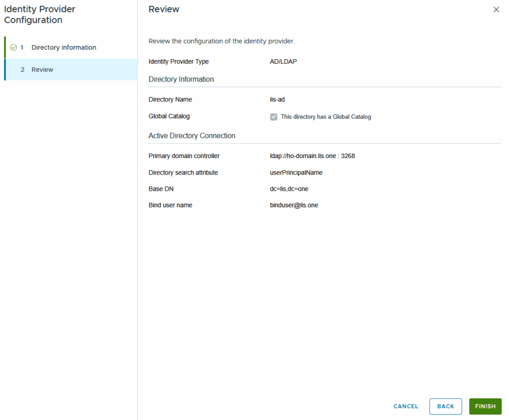Screen dimensions: 509x420
Task: Click the Directory Information section heading
Action: coord(181,79)
